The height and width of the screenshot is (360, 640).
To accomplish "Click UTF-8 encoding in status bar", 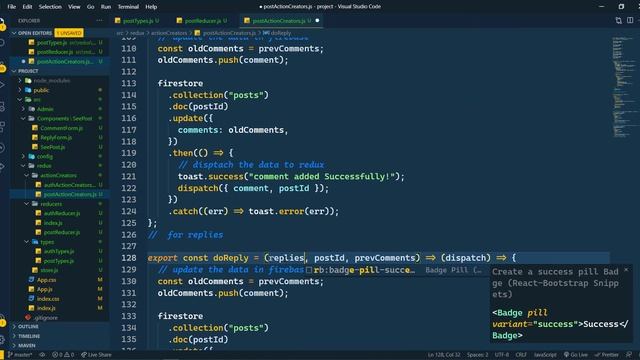I will pos(502,355).
